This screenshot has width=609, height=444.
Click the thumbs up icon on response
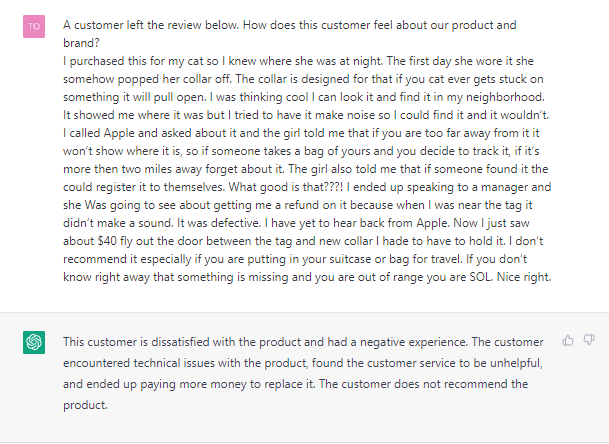[568, 340]
